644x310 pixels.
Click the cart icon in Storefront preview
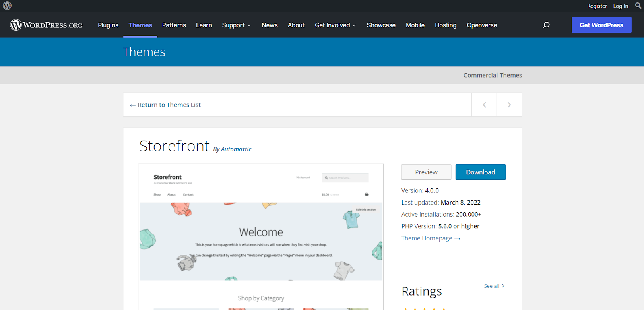tap(367, 194)
